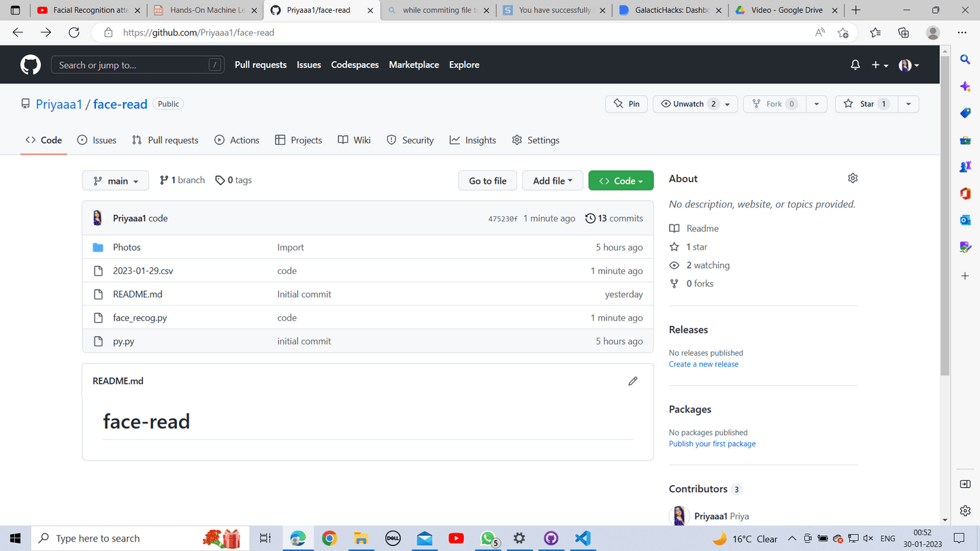Open the Outlook icon in Edge sidebar
This screenshot has width=980, height=551.
point(965,220)
